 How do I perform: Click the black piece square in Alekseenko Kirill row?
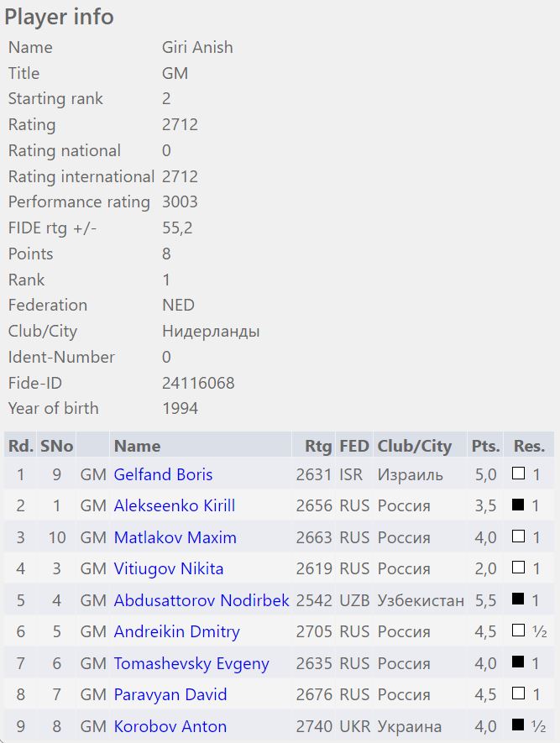coord(519,505)
